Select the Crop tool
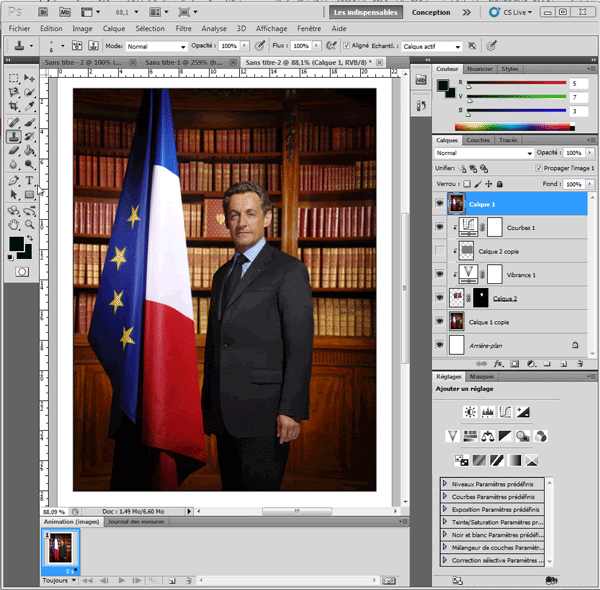 pyautogui.click(x=13, y=106)
